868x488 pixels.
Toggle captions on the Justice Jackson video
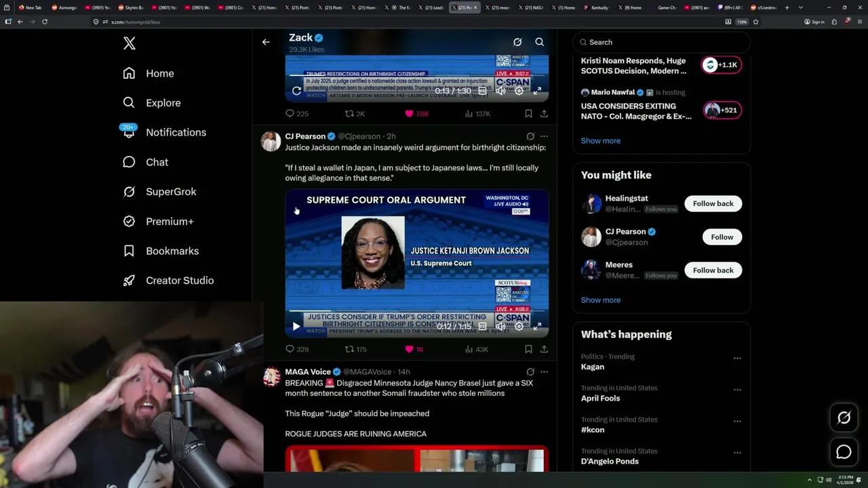(x=482, y=327)
